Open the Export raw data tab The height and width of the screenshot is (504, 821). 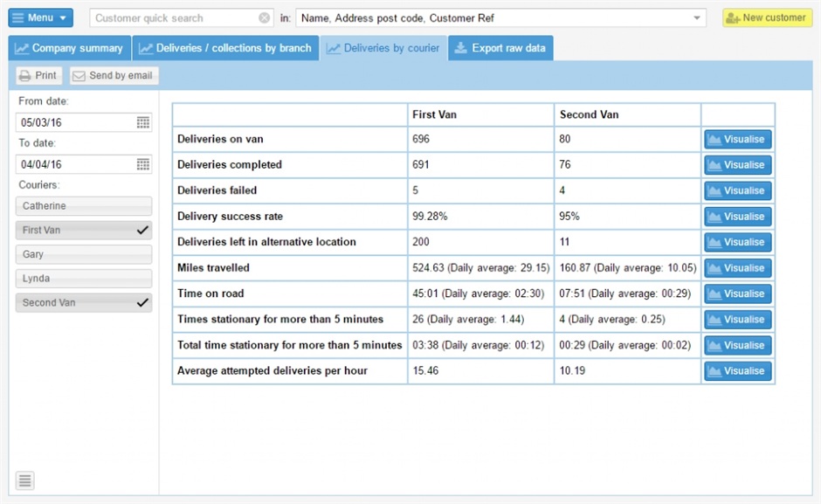point(500,49)
